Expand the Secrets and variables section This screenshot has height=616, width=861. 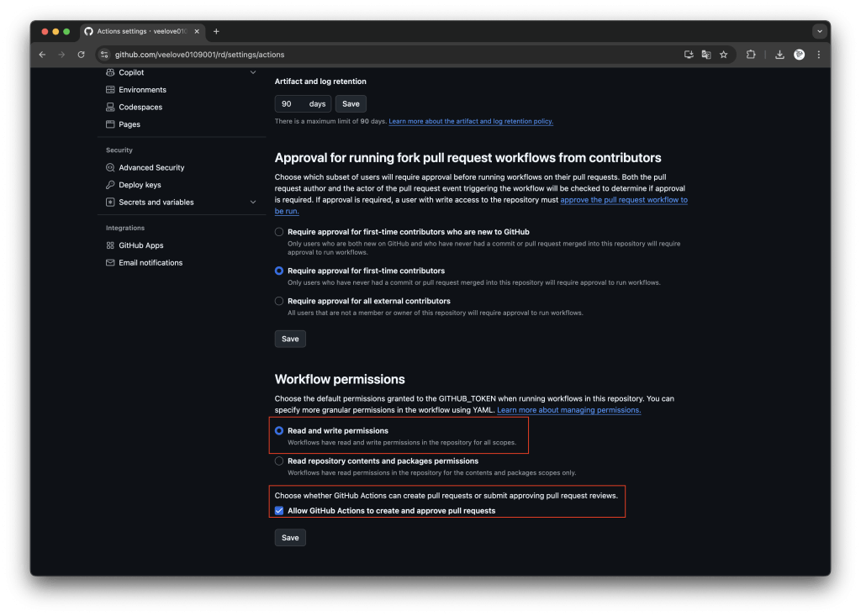click(253, 203)
